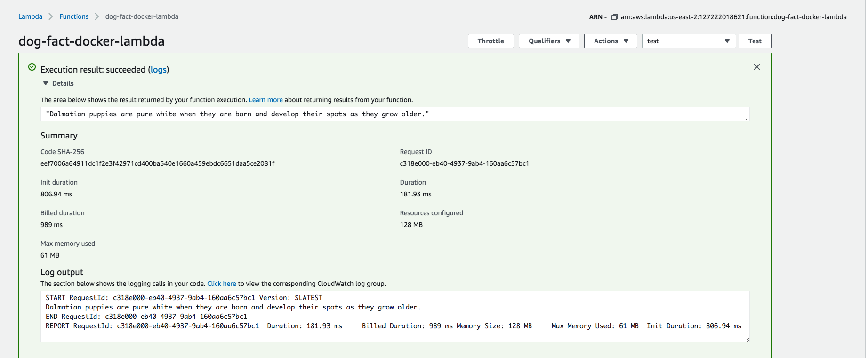Click inside the Log output text area
The image size is (868, 358).
click(x=394, y=317)
